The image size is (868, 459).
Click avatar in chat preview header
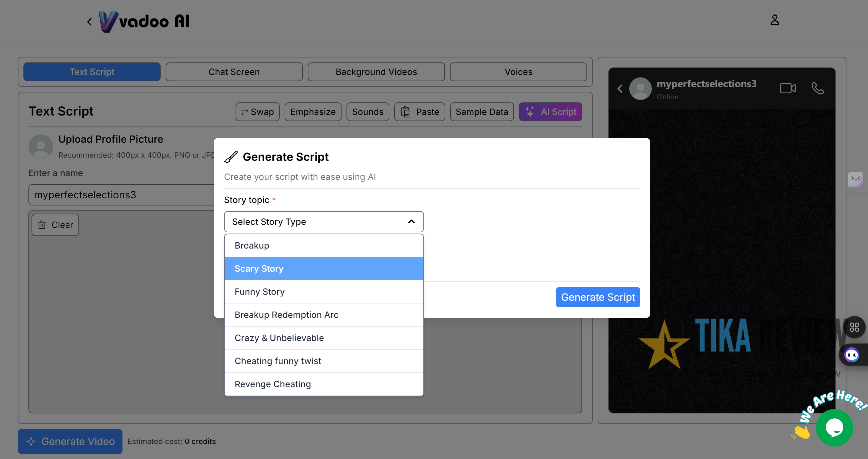[640, 89]
